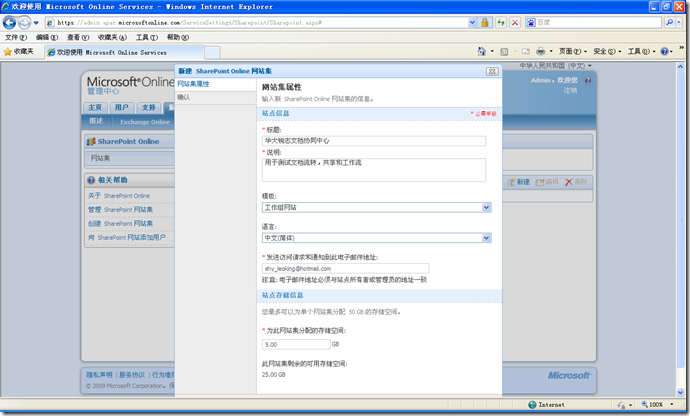View the security lock icon report
The height and width of the screenshot is (416, 690).
(484, 22)
